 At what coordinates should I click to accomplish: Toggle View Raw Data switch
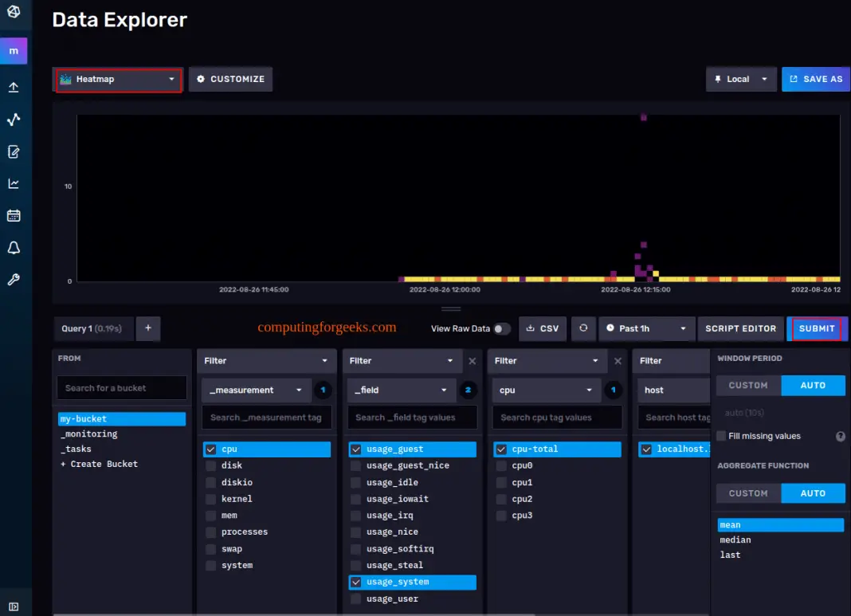click(x=502, y=328)
